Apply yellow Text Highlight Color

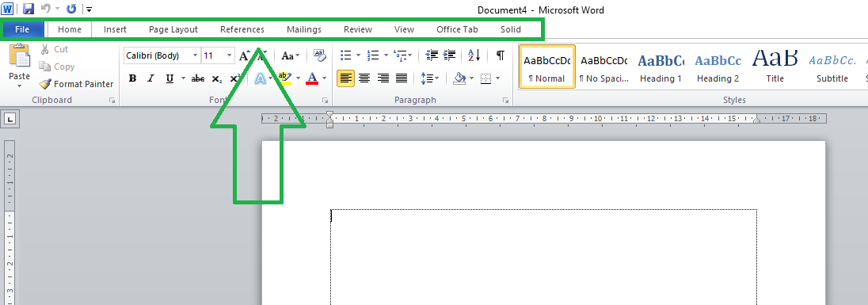tap(284, 78)
